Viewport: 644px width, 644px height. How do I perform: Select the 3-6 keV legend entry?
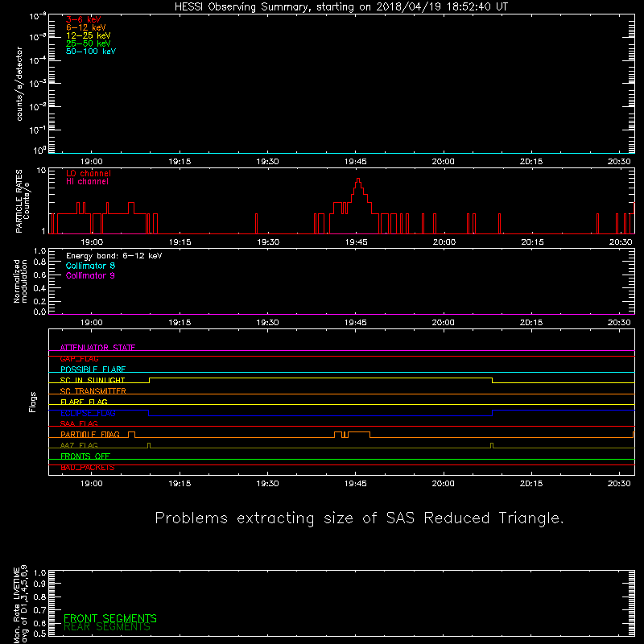pos(84,19)
